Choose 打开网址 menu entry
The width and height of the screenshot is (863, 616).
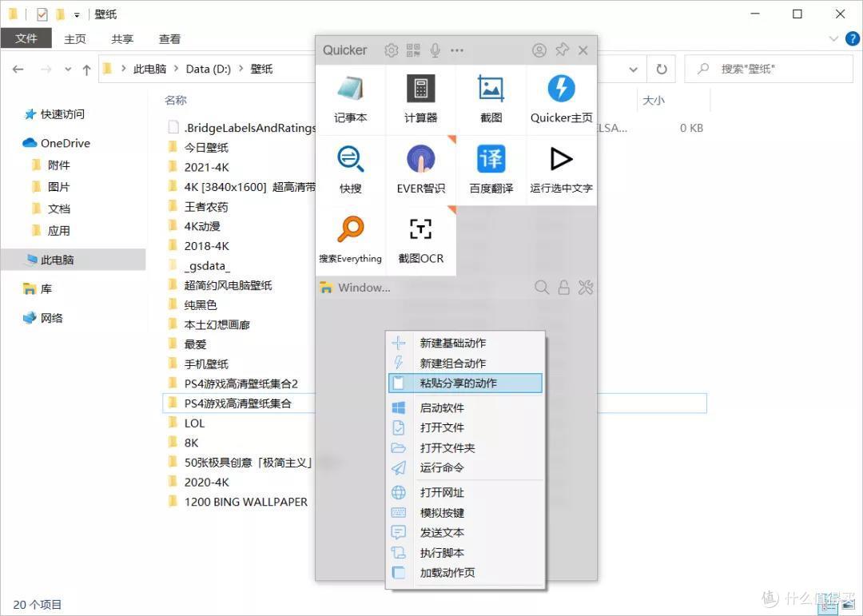pyautogui.click(x=466, y=493)
